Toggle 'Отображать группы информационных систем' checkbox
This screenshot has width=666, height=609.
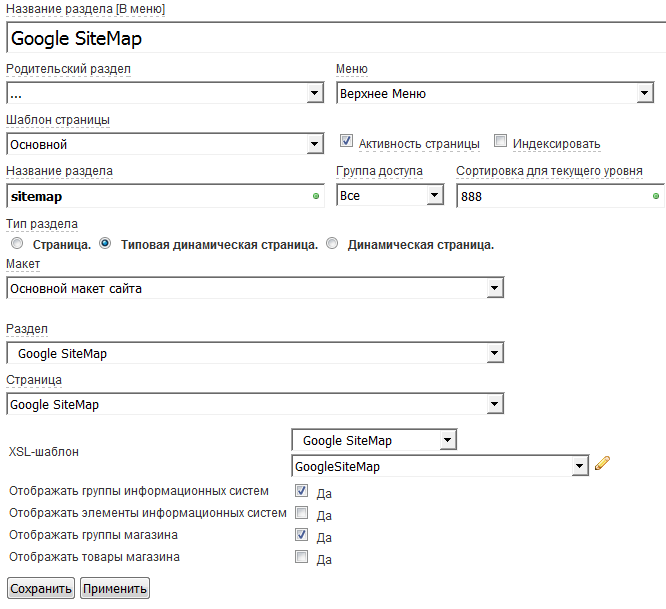coord(302,492)
